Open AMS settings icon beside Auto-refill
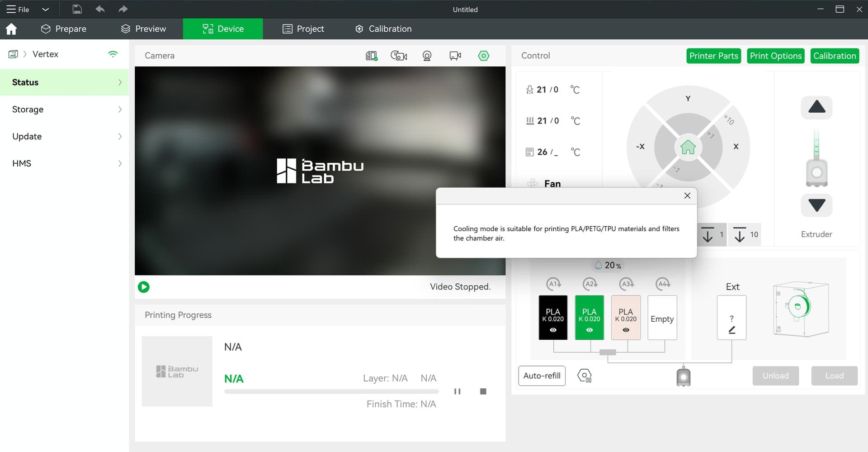The image size is (868, 452). (585, 376)
